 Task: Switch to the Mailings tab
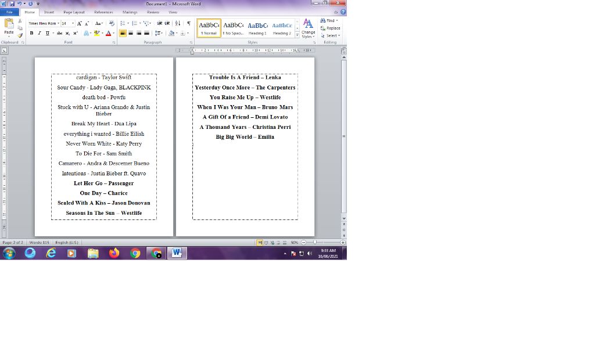(x=130, y=12)
